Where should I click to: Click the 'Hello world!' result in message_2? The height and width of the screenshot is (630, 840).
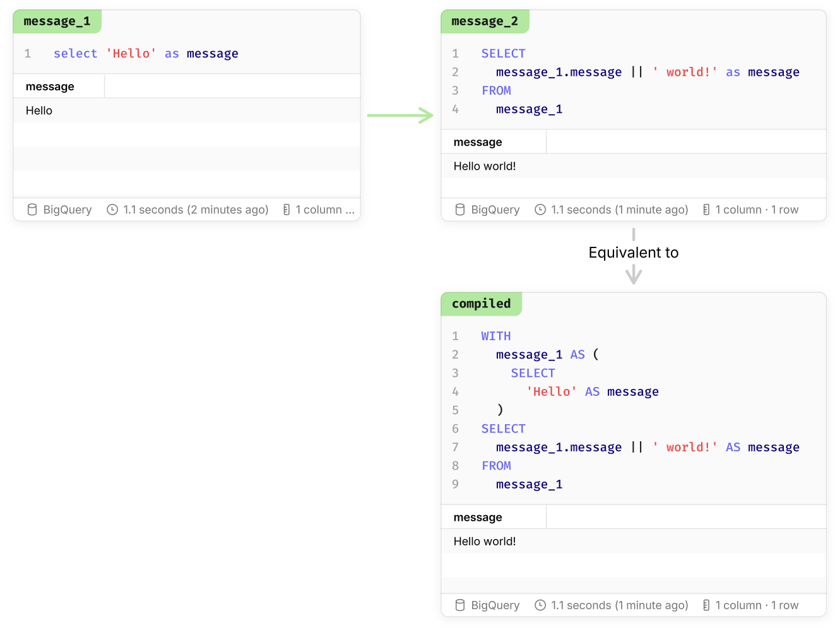point(485,166)
